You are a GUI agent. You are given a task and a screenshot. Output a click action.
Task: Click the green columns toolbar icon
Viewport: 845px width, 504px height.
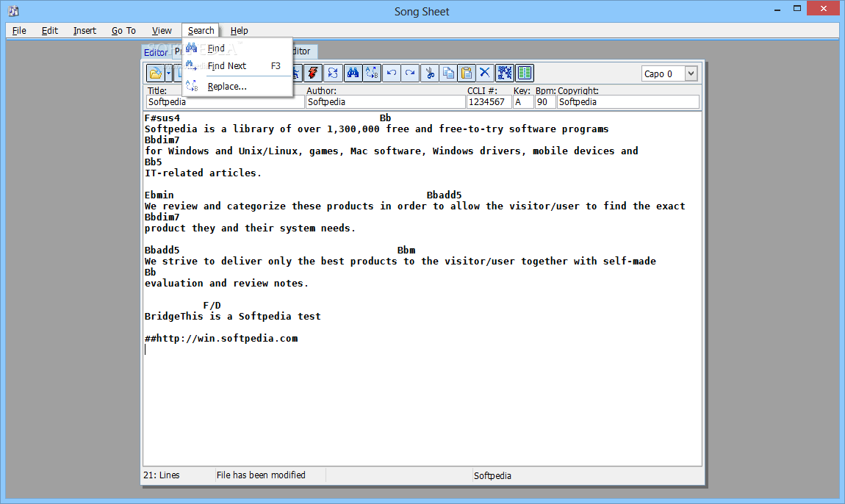525,73
